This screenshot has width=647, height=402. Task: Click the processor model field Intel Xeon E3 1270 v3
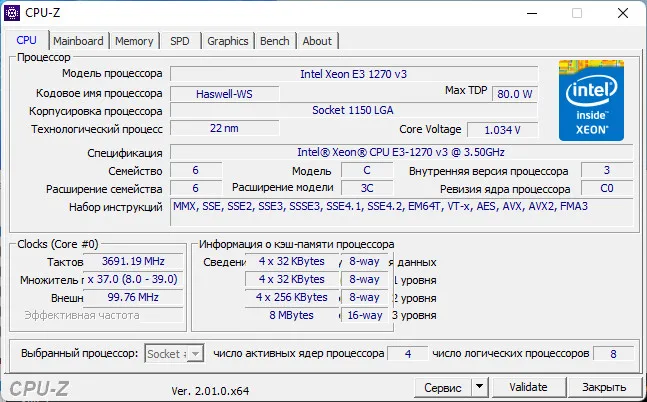[x=354, y=74]
